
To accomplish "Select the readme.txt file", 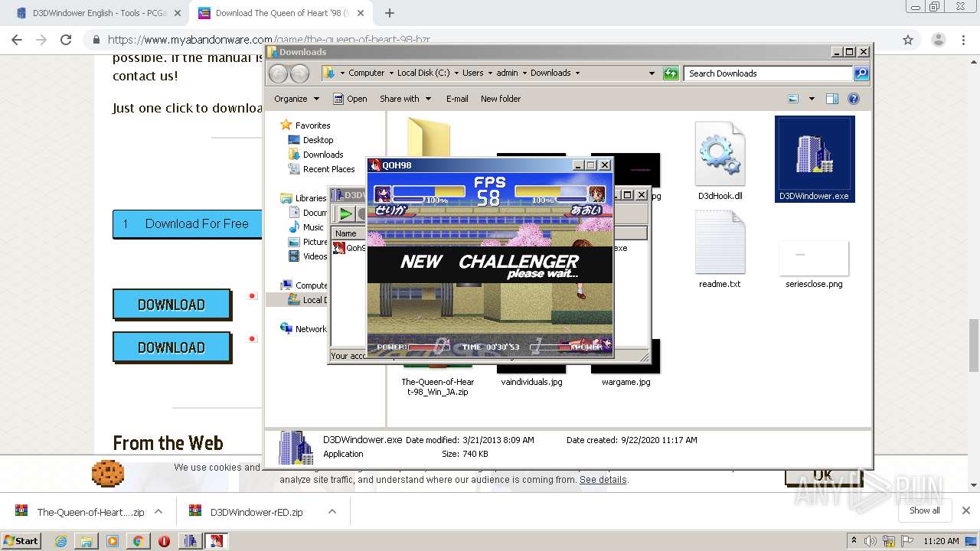I will 720,249.
